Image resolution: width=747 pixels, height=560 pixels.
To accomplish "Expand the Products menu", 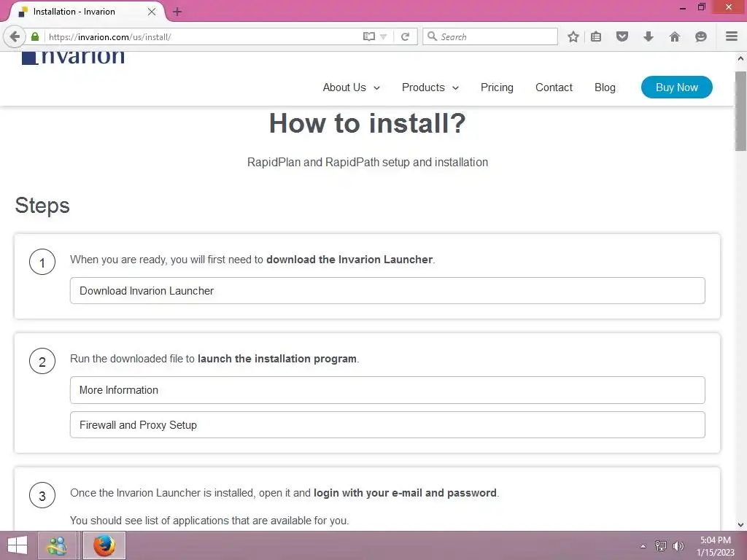I will tap(430, 87).
